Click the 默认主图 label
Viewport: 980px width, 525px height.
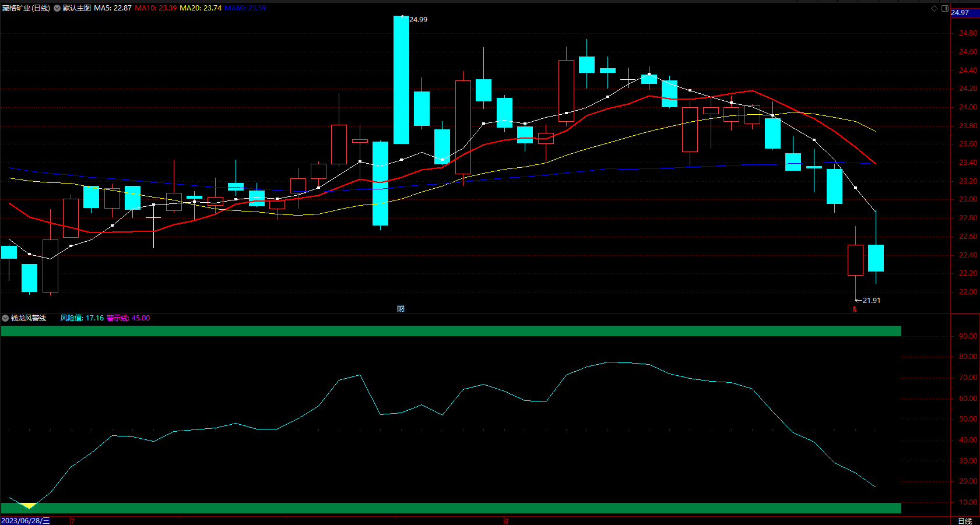tap(77, 8)
